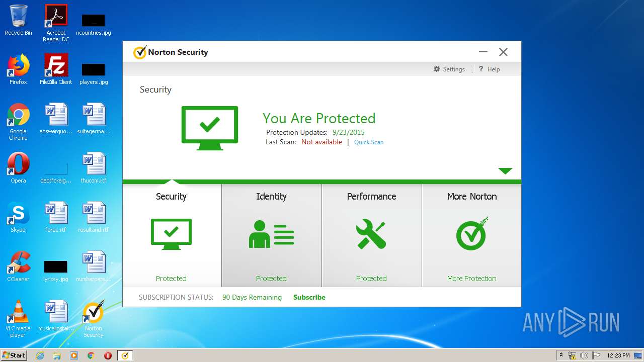Screen dimensions: 644x362
Task: Click 'Protected' status under Performance
Action: pos(371,279)
